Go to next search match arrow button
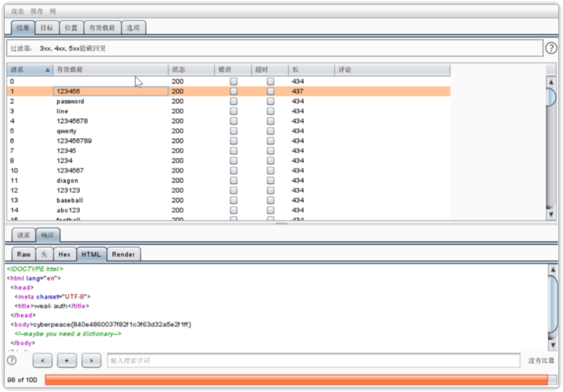The width and height of the screenshot is (563, 392). coord(91,361)
